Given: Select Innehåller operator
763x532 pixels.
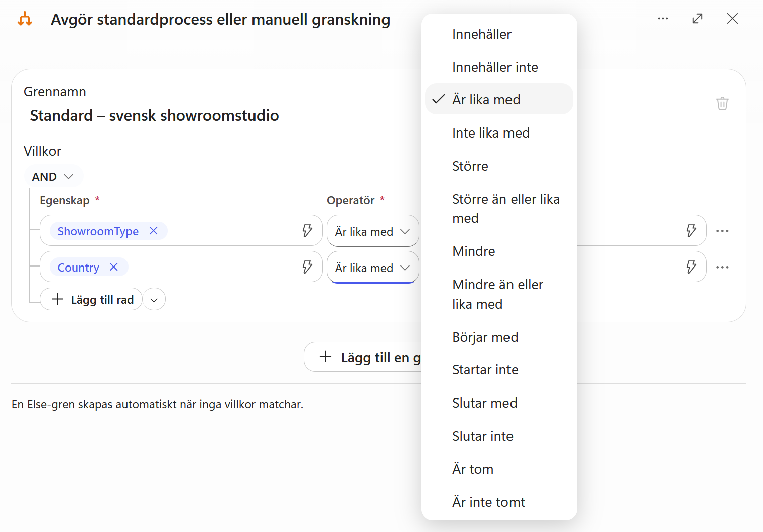Looking at the screenshot, I should [499, 34].
